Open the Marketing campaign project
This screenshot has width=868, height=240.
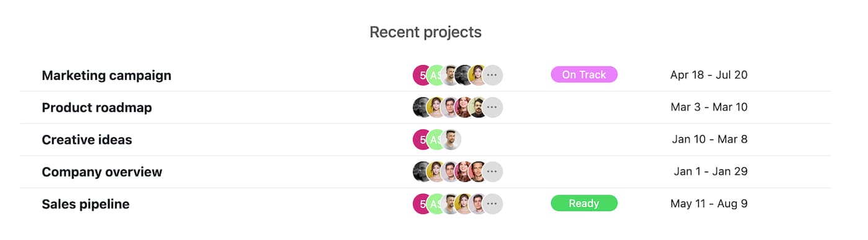107,76
